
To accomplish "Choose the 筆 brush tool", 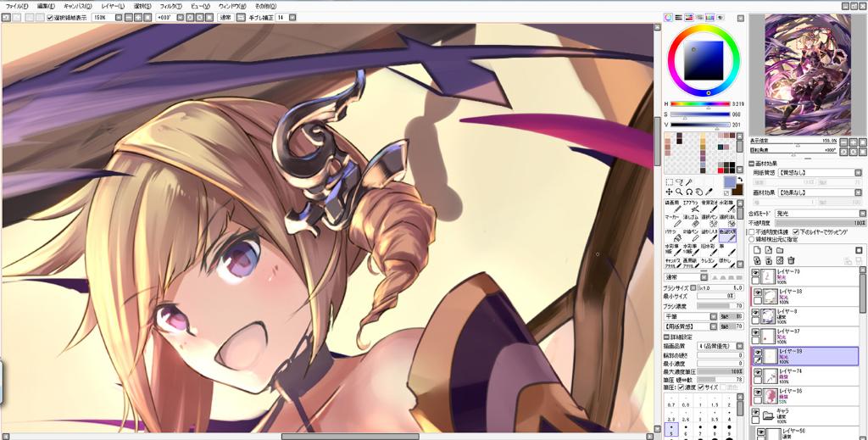I will [x=727, y=250].
